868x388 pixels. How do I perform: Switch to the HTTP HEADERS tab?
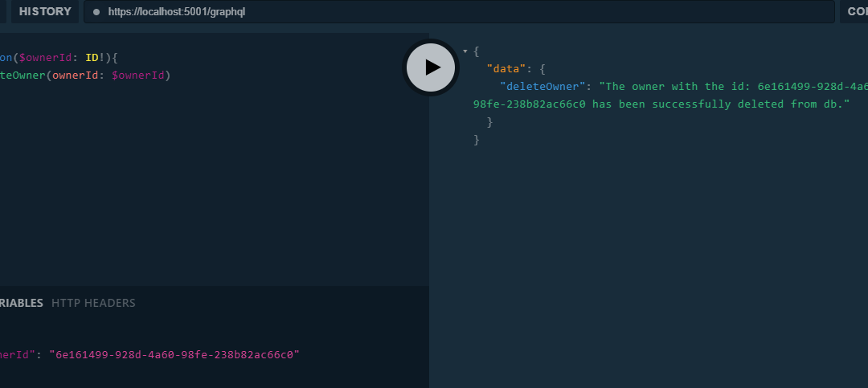click(93, 303)
